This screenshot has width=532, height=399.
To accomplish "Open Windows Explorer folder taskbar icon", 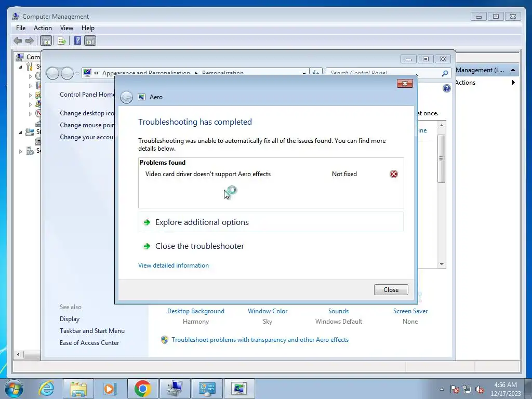I will (78, 389).
